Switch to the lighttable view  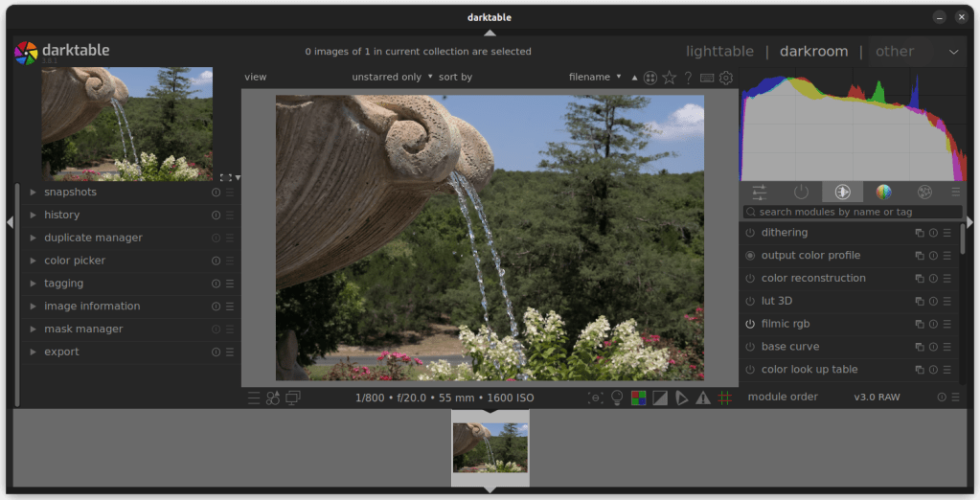click(x=719, y=52)
